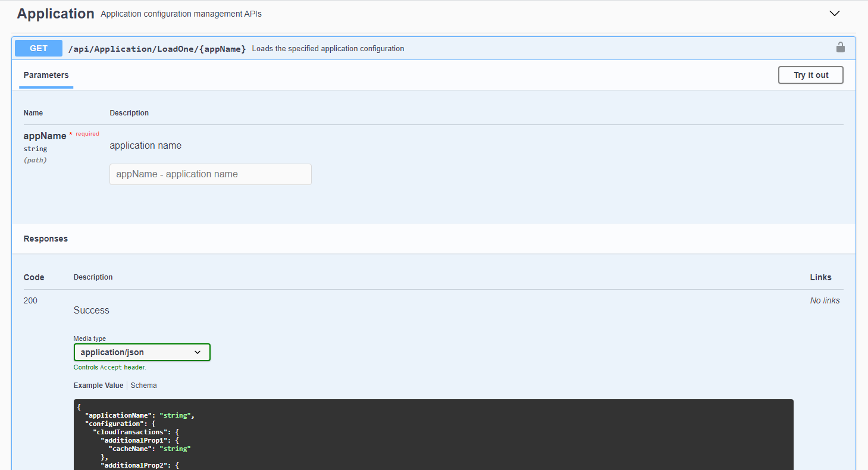Click the 'Controls Accept header' hint text

(x=109, y=368)
